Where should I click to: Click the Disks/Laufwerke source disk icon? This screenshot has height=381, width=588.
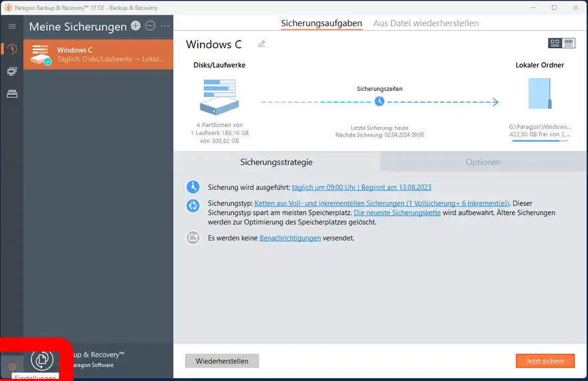click(219, 97)
